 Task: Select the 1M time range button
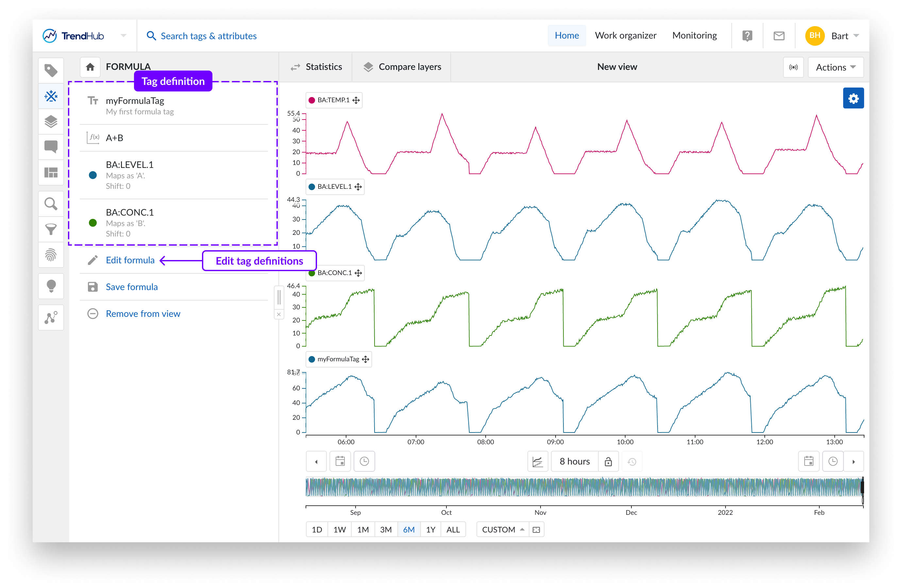(363, 529)
